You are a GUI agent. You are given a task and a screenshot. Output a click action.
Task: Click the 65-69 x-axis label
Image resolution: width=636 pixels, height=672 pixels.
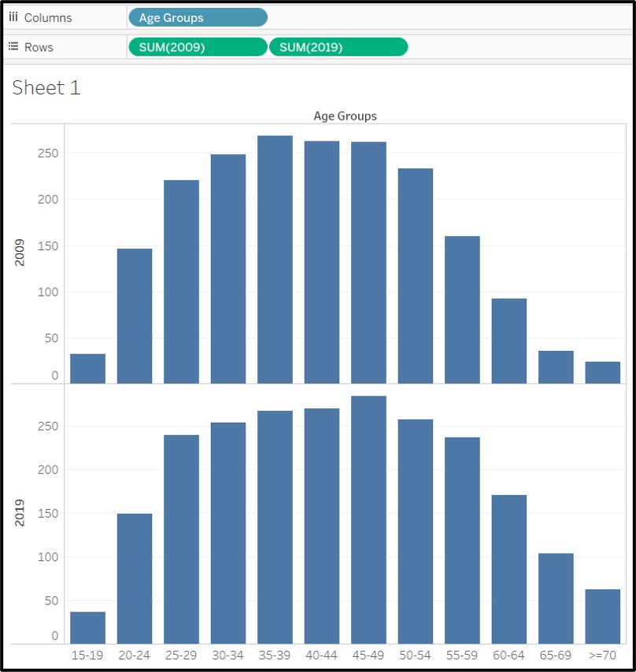[x=556, y=655]
